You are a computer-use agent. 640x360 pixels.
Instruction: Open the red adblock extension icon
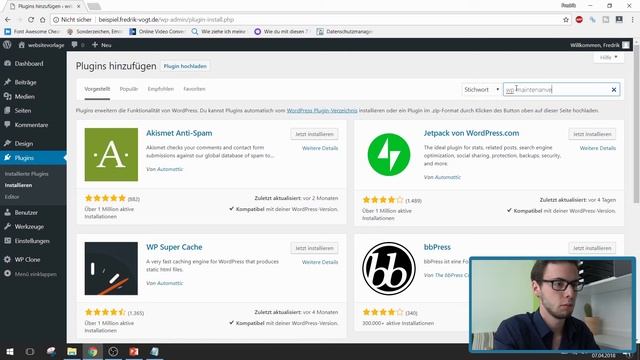[x=579, y=20]
